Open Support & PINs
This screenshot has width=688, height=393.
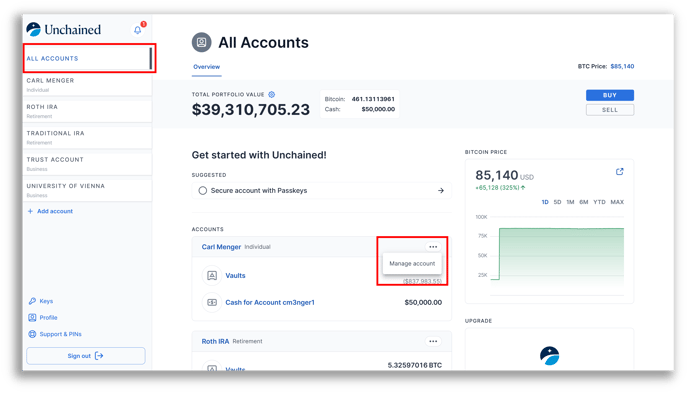point(61,334)
